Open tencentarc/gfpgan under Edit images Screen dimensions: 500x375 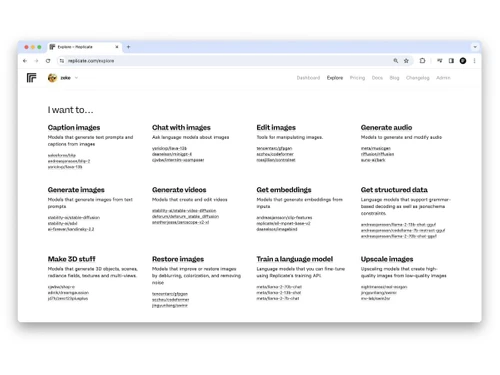point(274,148)
